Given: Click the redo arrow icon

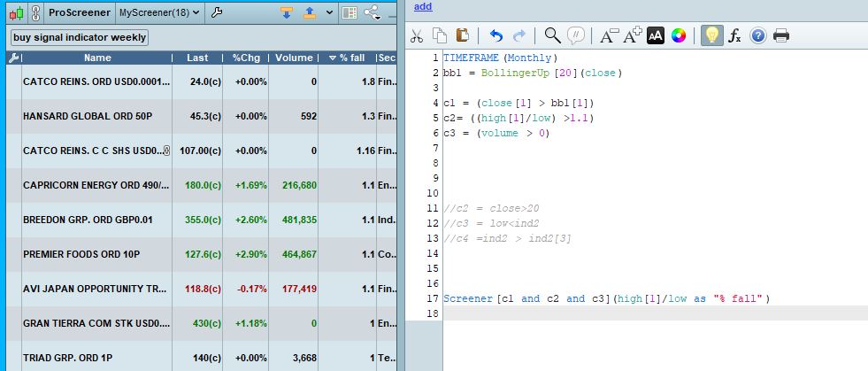Looking at the screenshot, I should pyautogui.click(x=519, y=36).
